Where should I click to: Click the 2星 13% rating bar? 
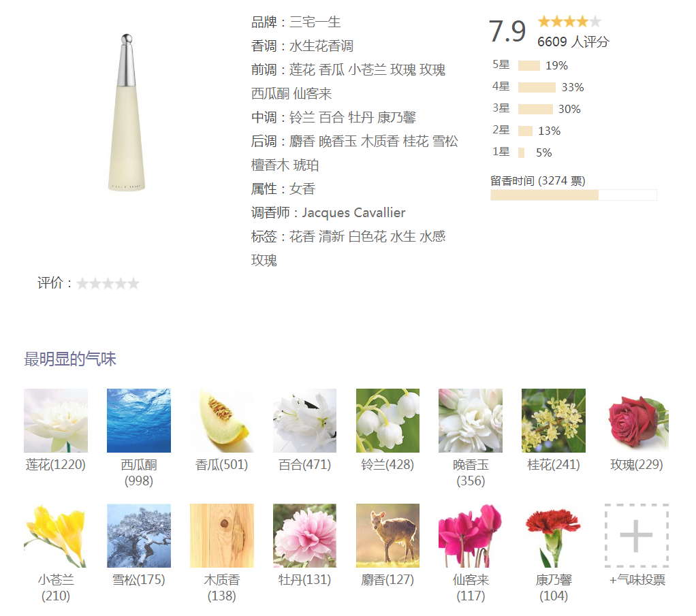pyautogui.click(x=526, y=131)
